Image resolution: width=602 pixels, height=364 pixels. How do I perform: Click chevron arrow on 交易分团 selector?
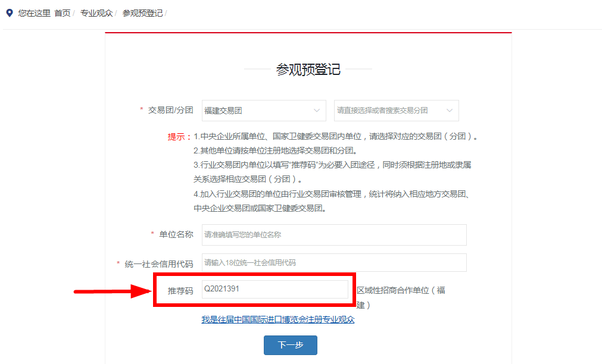click(x=450, y=111)
